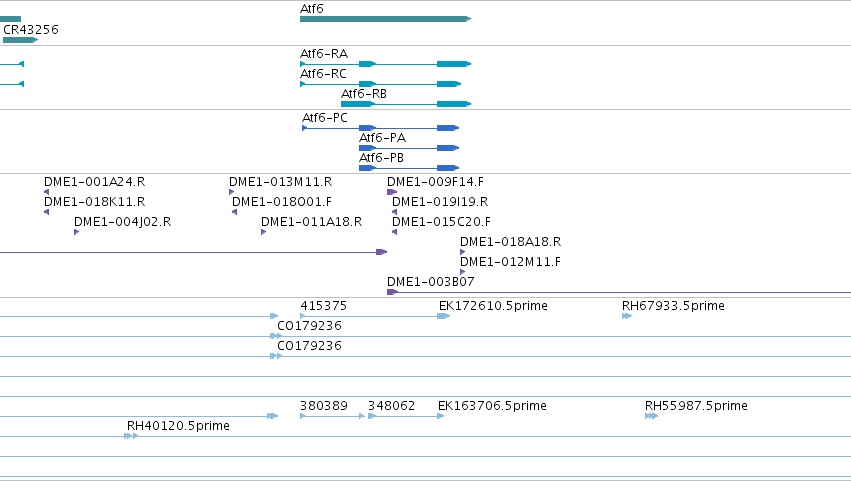Click the DME1-018A18.R label
Image resolution: width=851 pixels, height=481 pixels.
[x=511, y=242]
